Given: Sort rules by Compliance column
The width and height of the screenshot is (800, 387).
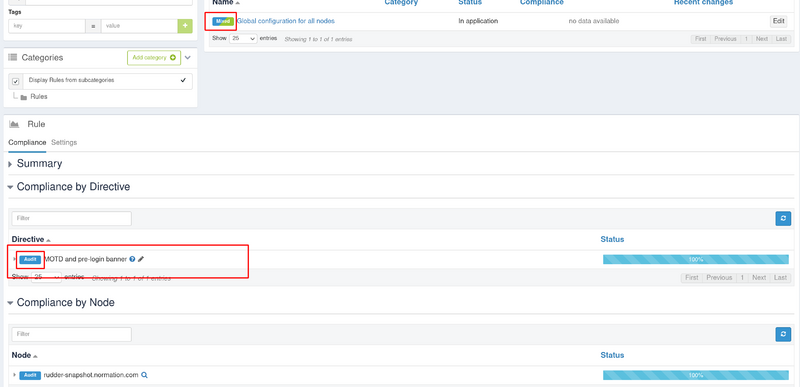Looking at the screenshot, I should pyautogui.click(x=542, y=3).
